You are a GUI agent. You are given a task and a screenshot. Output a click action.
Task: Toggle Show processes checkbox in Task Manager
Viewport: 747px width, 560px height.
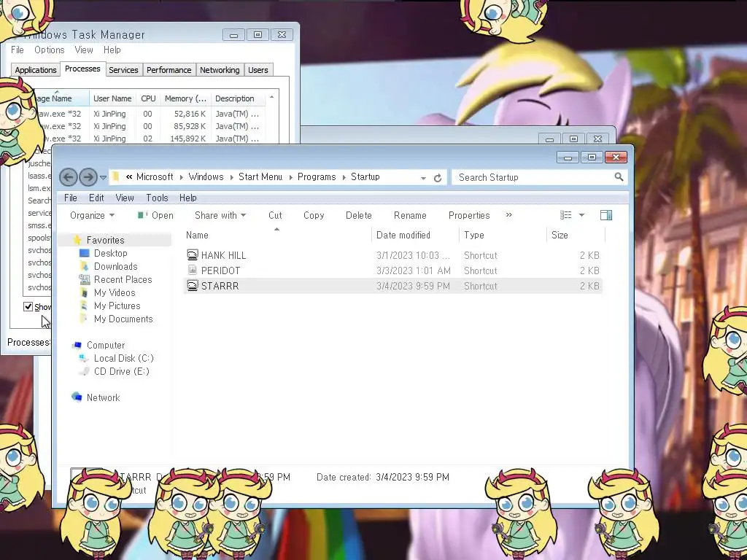click(28, 307)
